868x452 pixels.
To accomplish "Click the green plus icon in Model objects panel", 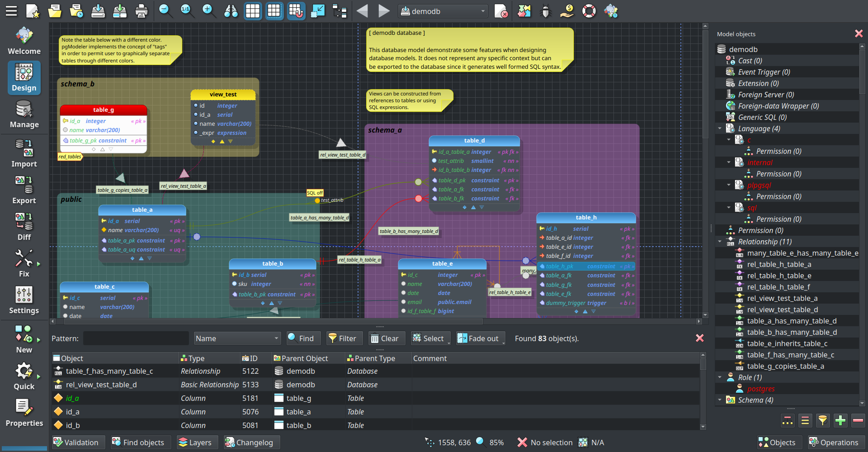I will point(840,420).
